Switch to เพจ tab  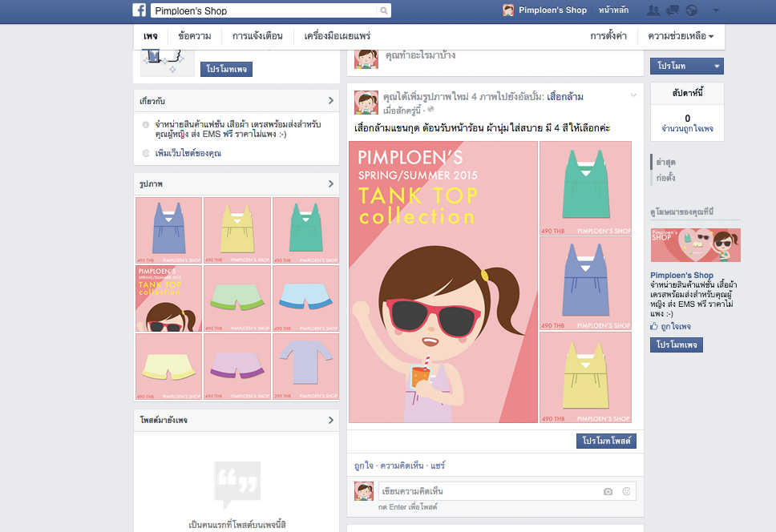(151, 36)
